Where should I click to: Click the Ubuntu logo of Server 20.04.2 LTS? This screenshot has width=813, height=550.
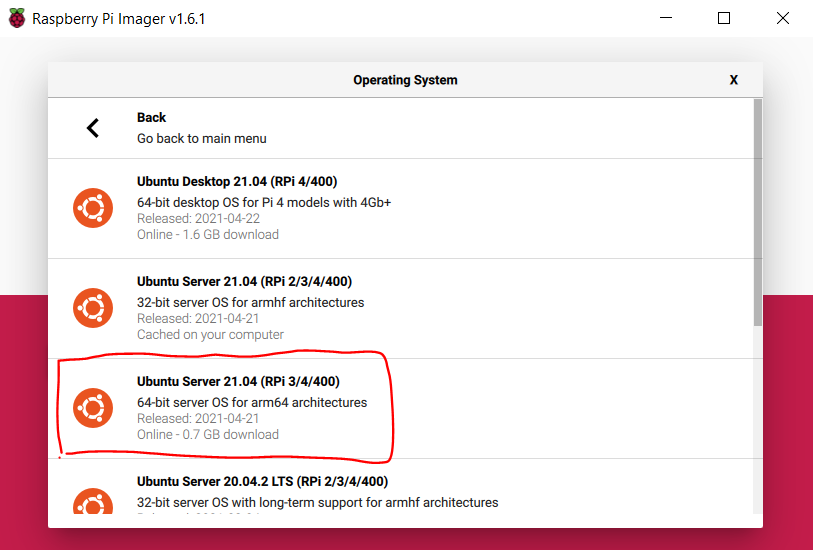[93, 501]
